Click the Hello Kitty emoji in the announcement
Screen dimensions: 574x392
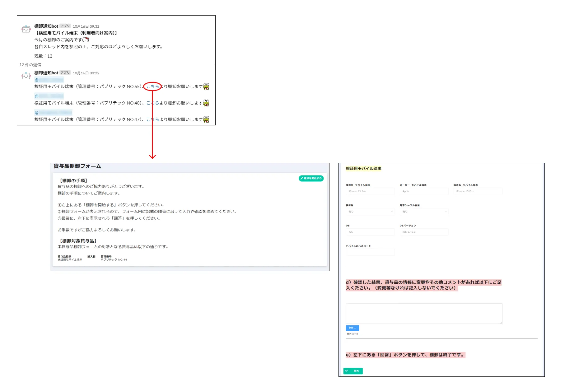pyautogui.click(x=86, y=40)
